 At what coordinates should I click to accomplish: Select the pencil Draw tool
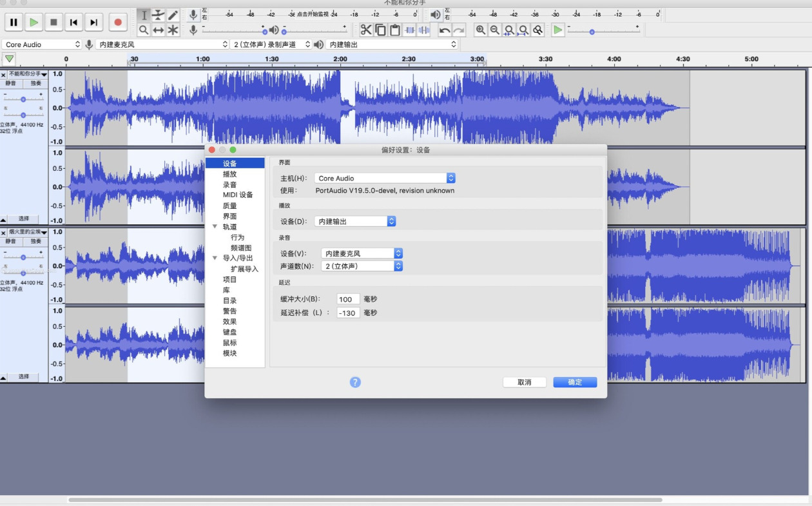[173, 15]
